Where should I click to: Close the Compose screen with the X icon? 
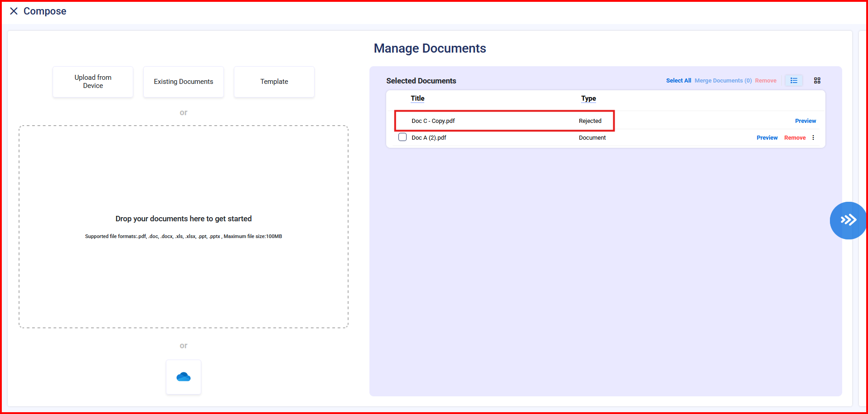tap(14, 11)
